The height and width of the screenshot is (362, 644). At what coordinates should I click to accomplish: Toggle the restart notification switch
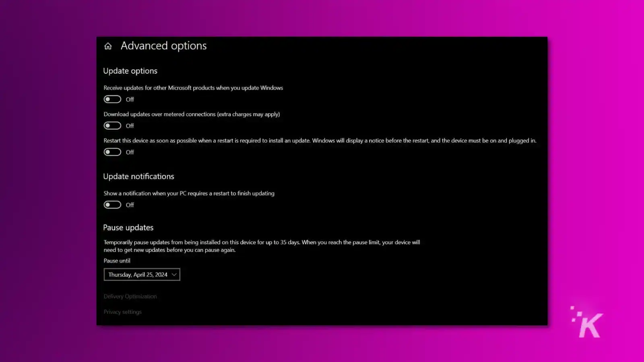112,205
